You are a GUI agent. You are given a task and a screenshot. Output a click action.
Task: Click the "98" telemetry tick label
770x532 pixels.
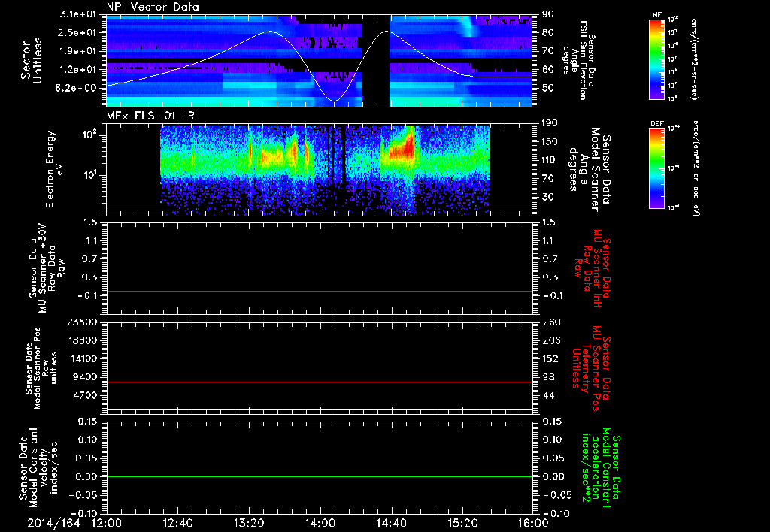[548, 377]
